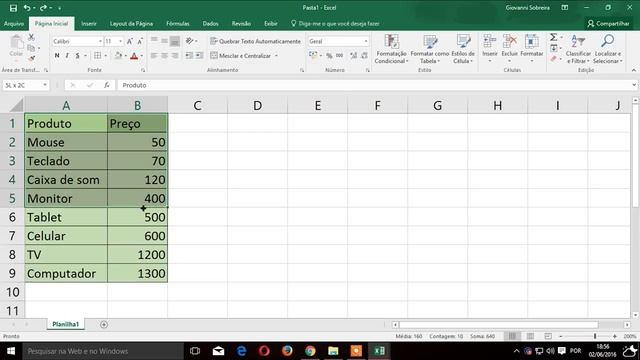640x360 pixels.
Task: Open the Formatação Condicional menu
Action: click(x=391, y=49)
